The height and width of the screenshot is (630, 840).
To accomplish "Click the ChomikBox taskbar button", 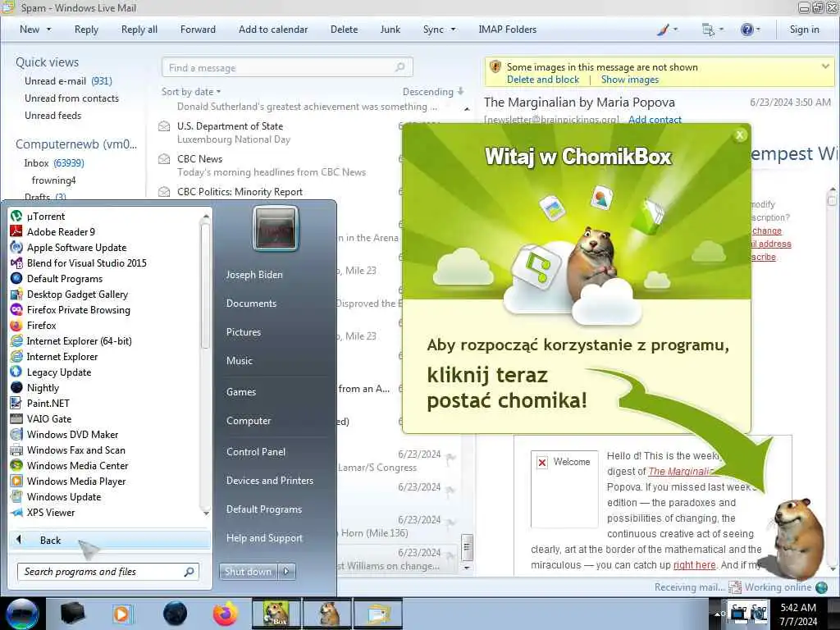I will click(x=276, y=614).
